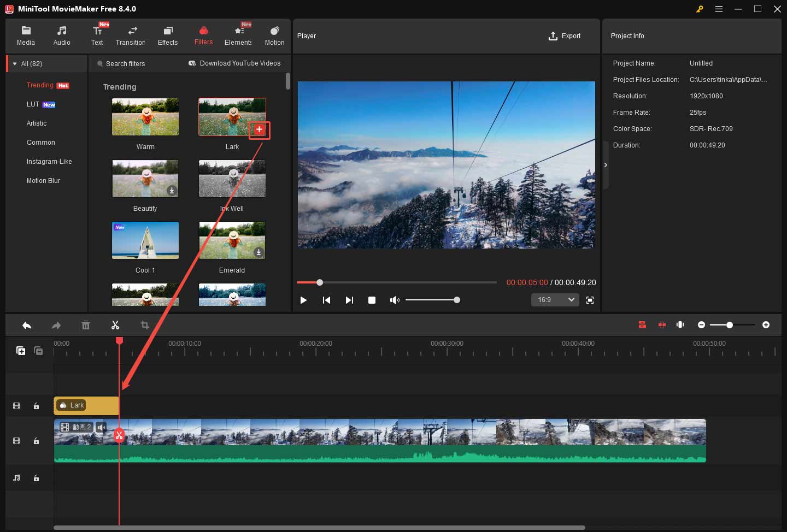Delete clip using trash icon
The height and width of the screenshot is (532, 787).
click(86, 325)
